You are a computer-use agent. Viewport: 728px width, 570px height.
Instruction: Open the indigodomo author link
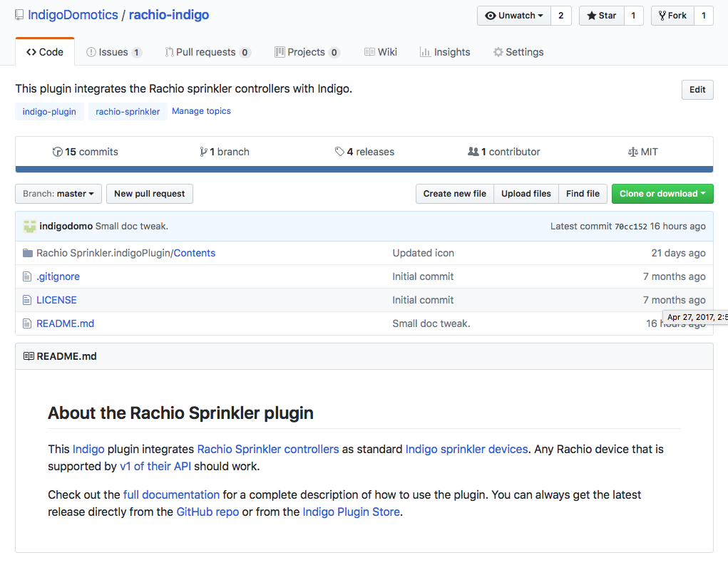66,227
